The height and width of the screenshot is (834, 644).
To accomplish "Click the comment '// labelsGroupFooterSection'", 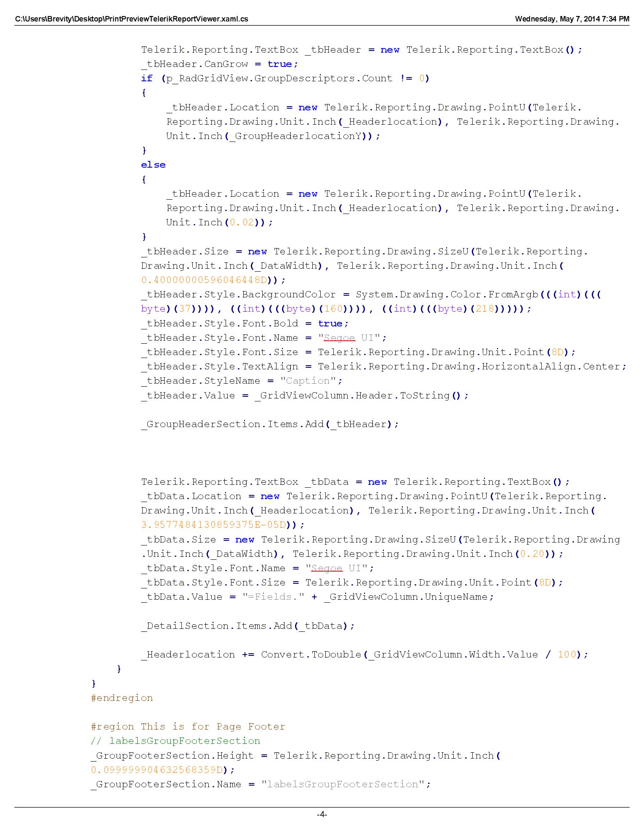I will [x=176, y=741].
